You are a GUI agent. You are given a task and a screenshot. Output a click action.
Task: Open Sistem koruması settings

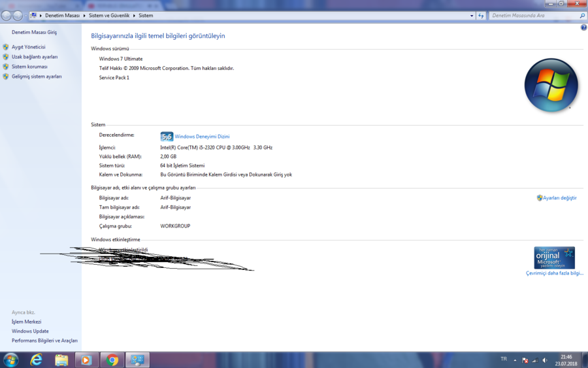(x=29, y=67)
